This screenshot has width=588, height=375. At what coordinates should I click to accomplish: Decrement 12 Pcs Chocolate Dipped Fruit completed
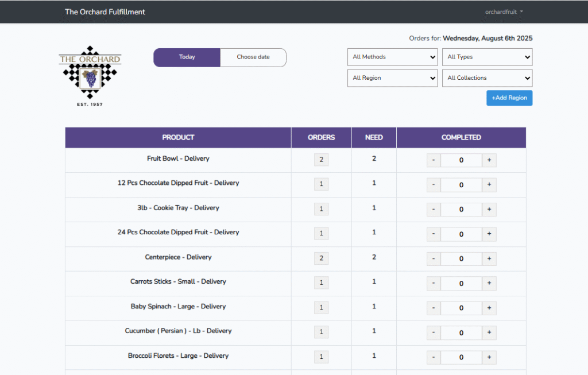434,185
